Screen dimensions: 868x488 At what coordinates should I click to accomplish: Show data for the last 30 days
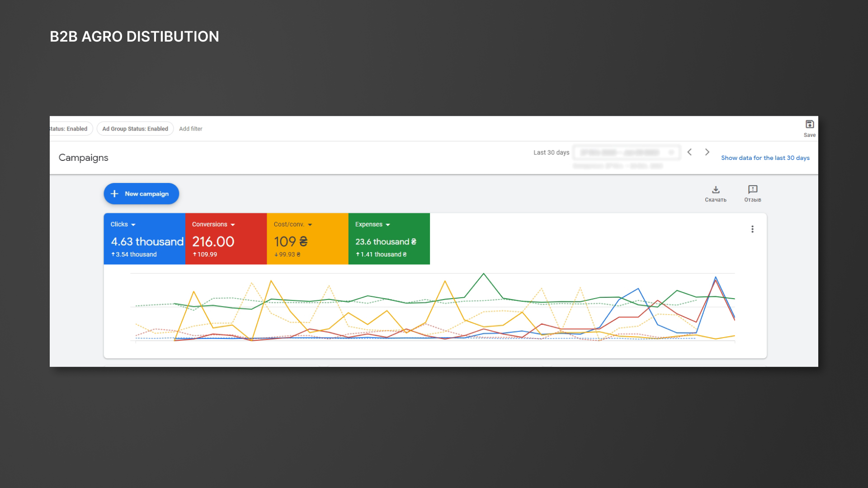[x=765, y=158]
